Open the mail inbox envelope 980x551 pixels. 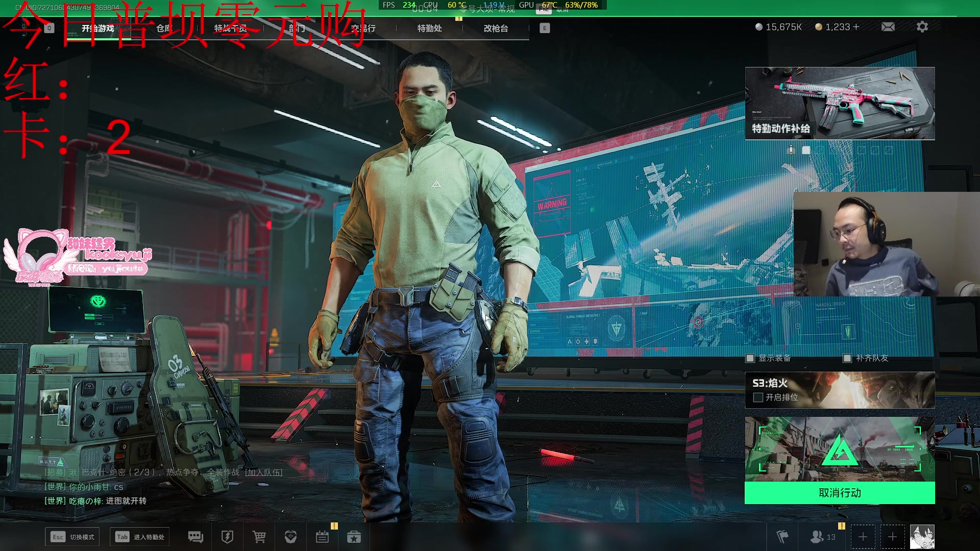point(888,27)
